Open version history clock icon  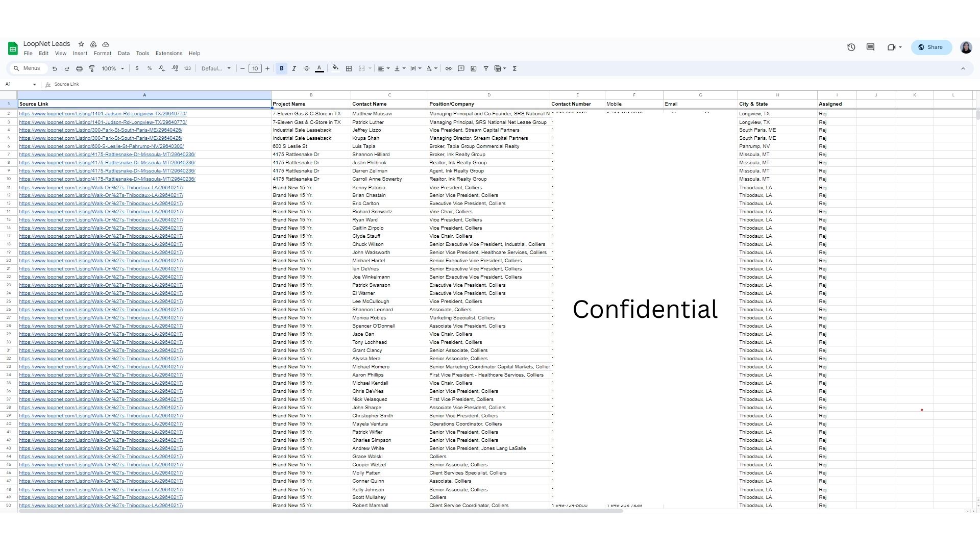tap(851, 47)
